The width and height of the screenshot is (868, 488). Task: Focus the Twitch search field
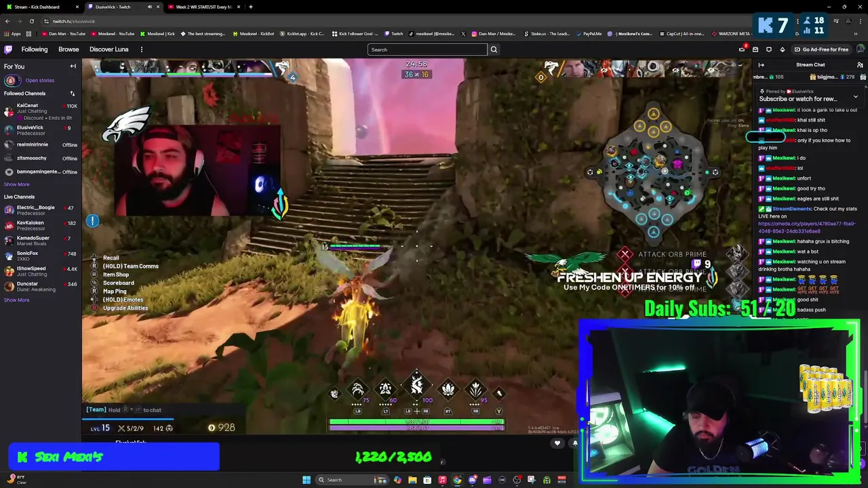tap(427, 49)
